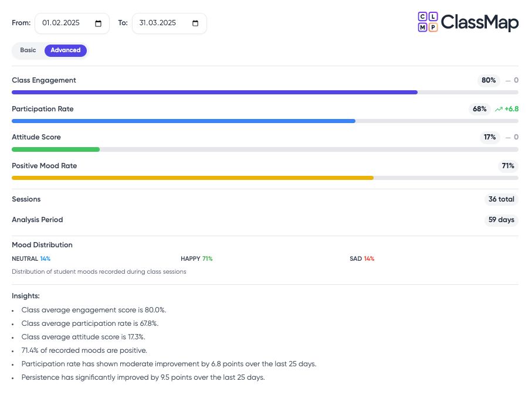
Task: Click the To date field 31.03.2025
Action: click(x=170, y=23)
